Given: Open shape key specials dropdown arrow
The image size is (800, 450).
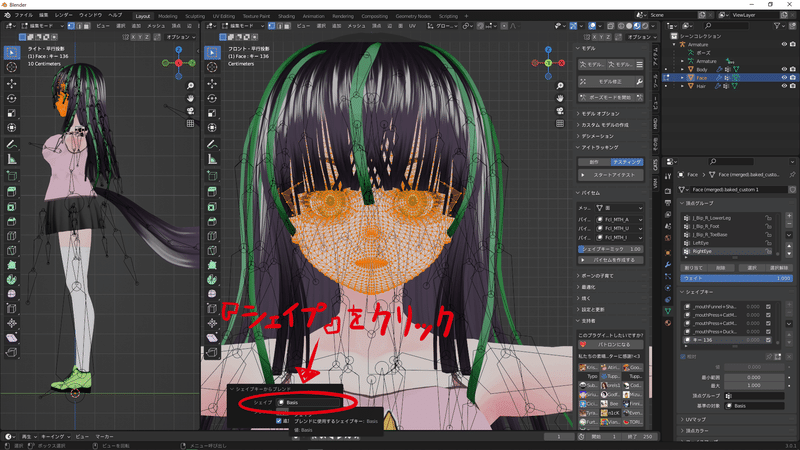Looking at the screenshot, I should [x=789, y=323].
